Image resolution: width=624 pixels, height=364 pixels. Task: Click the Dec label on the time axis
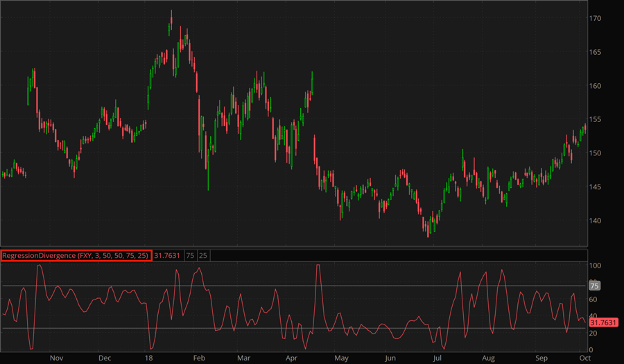pyautogui.click(x=104, y=358)
